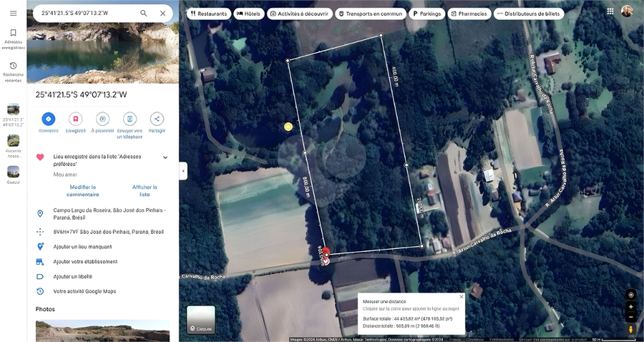Drop the Pegman Street View figure
The image size is (644, 342).
point(630,329)
